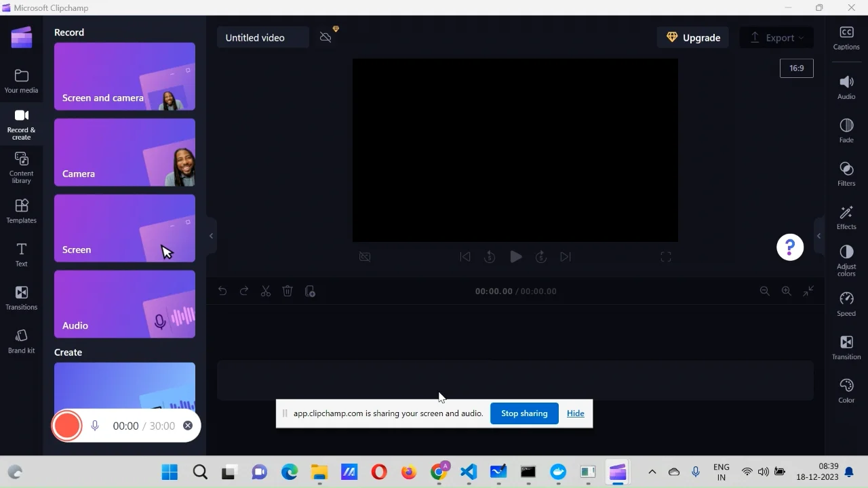Open Templates panel
The width and height of the screenshot is (868, 488).
coord(21,211)
